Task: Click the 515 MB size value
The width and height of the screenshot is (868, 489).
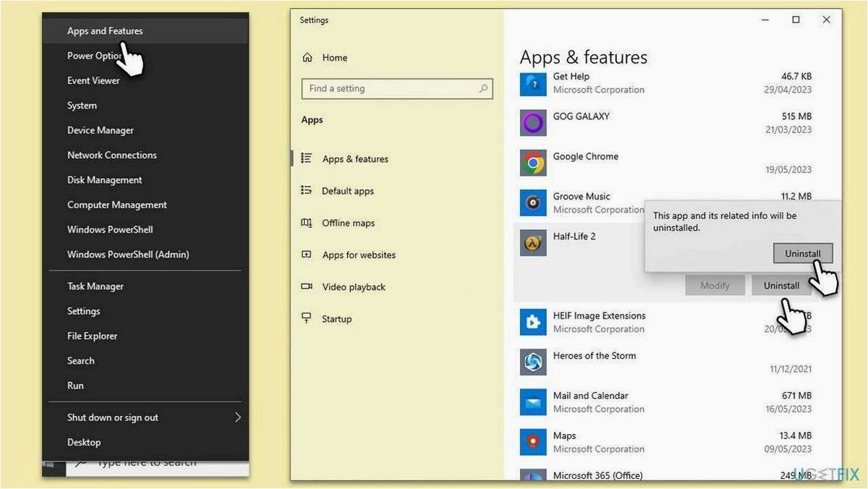Action: pyautogui.click(x=797, y=116)
